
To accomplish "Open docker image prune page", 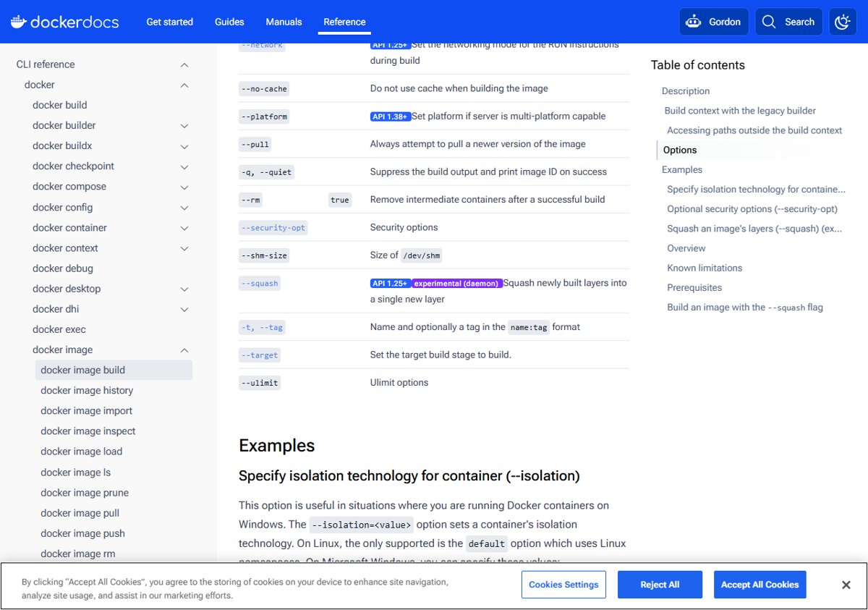I will (85, 493).
